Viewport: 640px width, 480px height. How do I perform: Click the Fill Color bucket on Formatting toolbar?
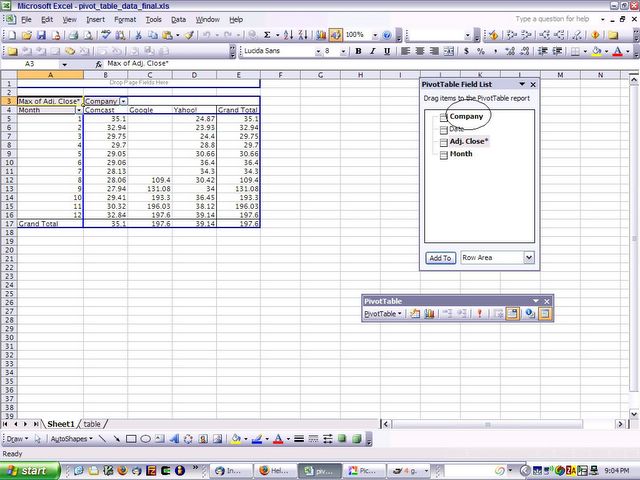[597, 51]
